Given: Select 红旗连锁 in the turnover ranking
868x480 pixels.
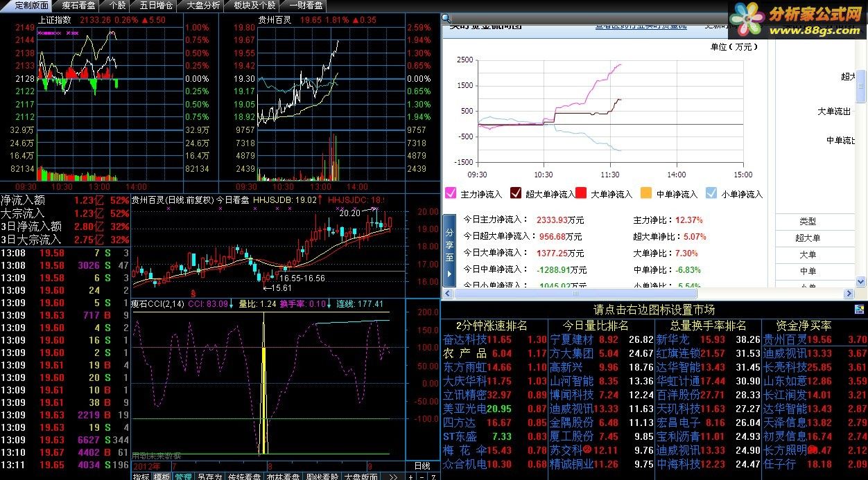Looking at the screenshot, I should tap(678, 353).
